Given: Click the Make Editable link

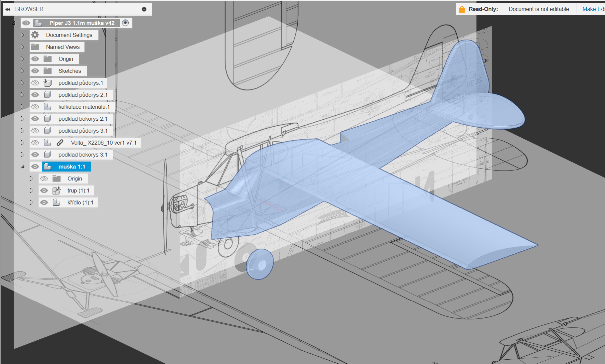Looking at the screenshot, I should [593, 9].
